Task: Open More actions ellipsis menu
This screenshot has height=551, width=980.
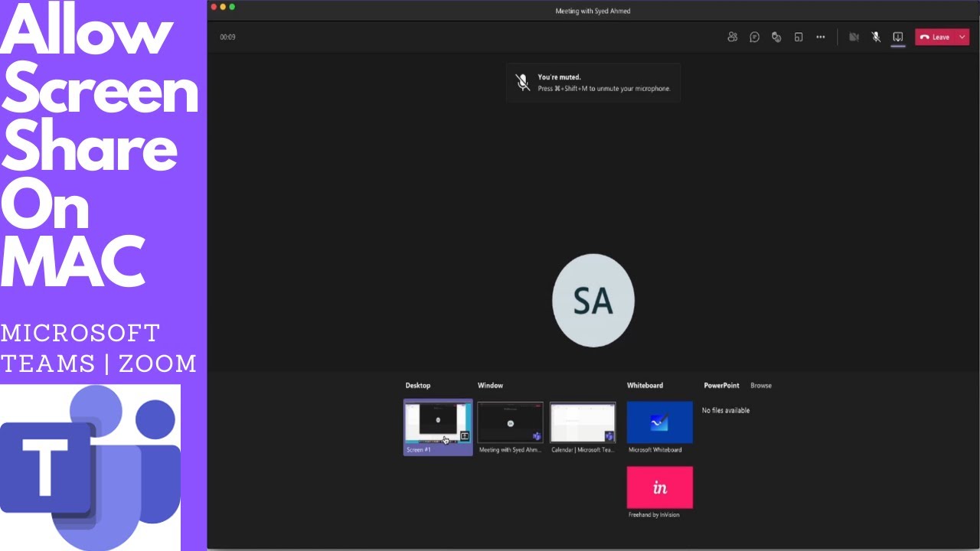Action: click(821, 37)
